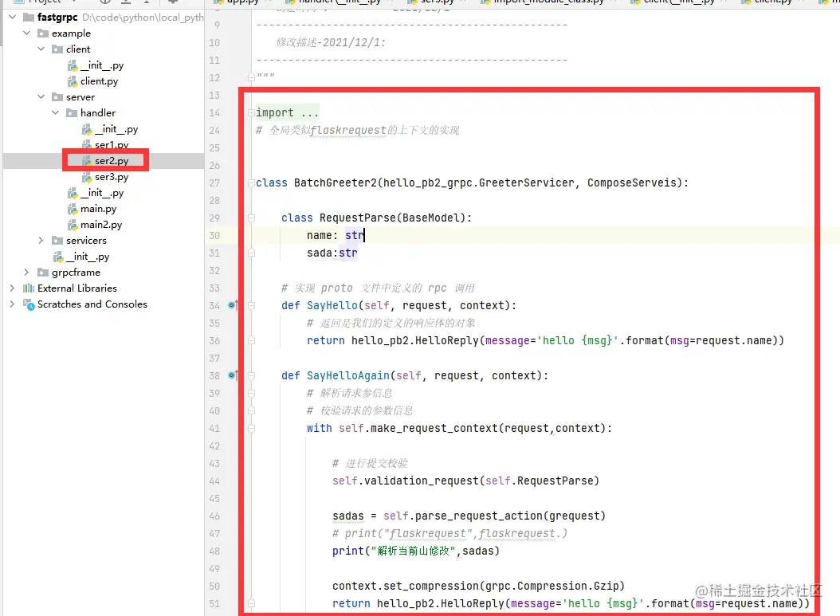Open ser3.py in the project tree

[112, 177]
